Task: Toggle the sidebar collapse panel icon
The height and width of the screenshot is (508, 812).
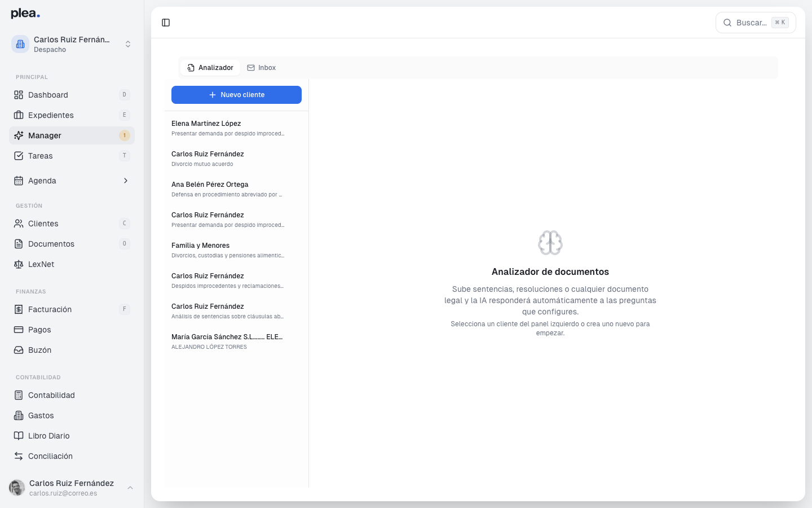Action: point(166,23)
